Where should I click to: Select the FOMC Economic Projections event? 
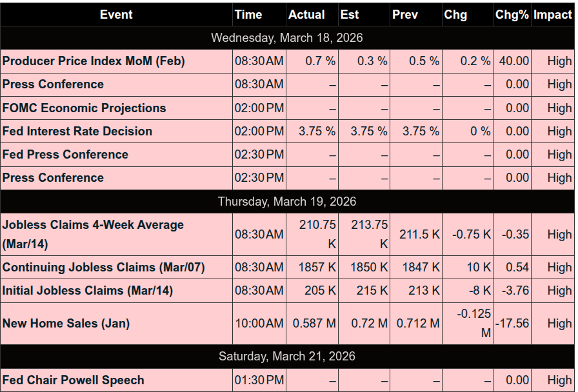tap(84, 108)
